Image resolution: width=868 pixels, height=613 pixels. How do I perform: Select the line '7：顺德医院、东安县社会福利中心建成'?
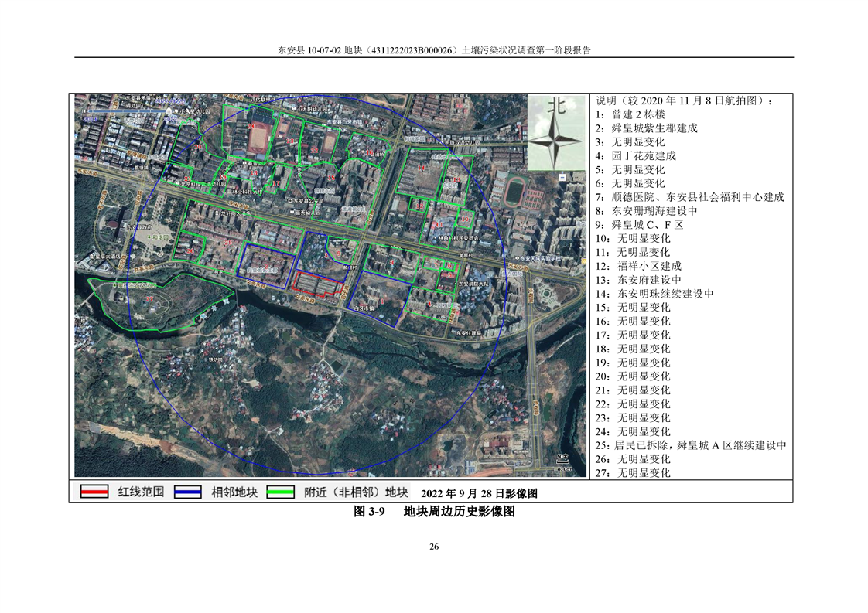click(689, 197)
